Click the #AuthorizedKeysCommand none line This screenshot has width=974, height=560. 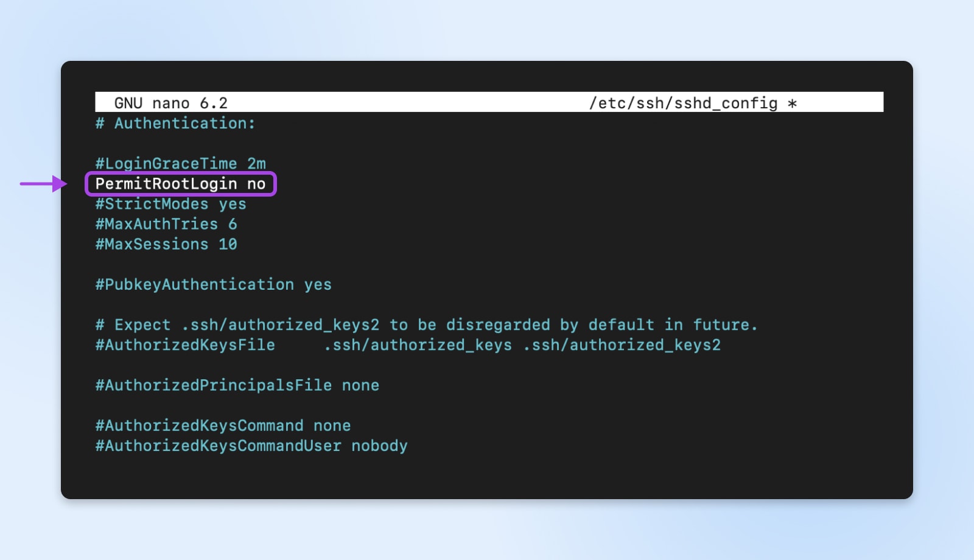(223, 425)
